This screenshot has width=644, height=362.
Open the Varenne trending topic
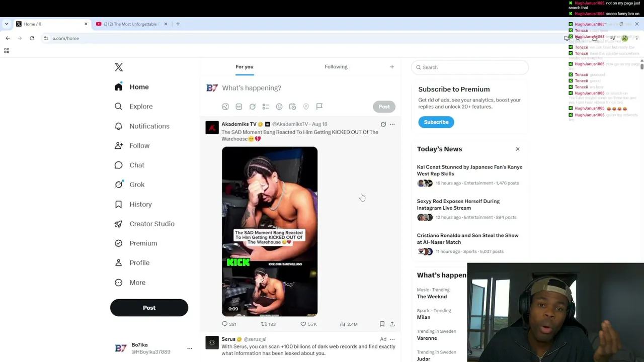click(x=427, y=338)
